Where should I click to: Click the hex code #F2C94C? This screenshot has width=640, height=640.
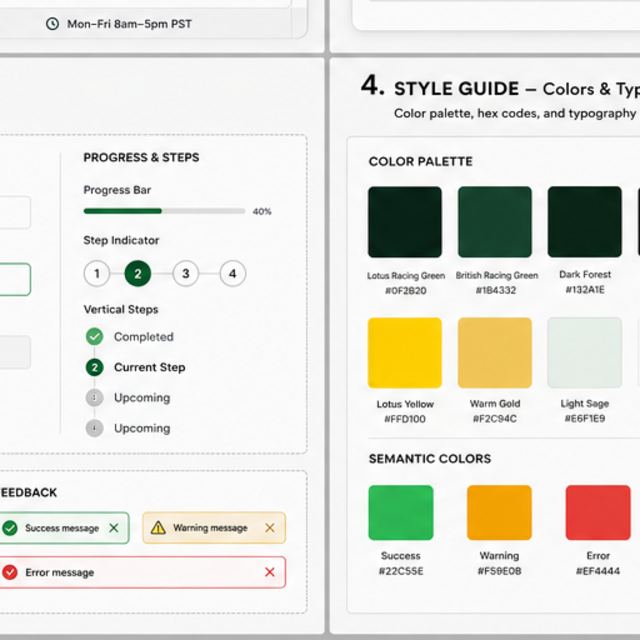pyautogui.click(x=495, y=419)
